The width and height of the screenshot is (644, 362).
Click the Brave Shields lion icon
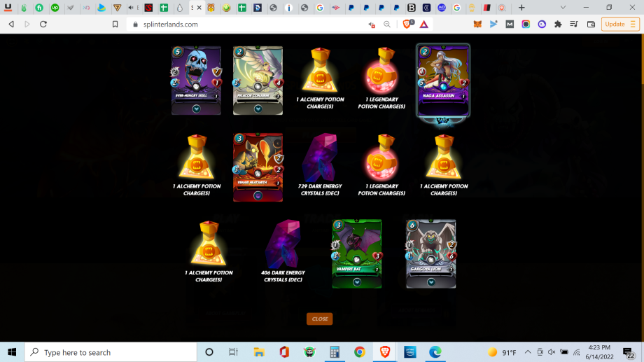pyautogui.click(x=407, y=25)
